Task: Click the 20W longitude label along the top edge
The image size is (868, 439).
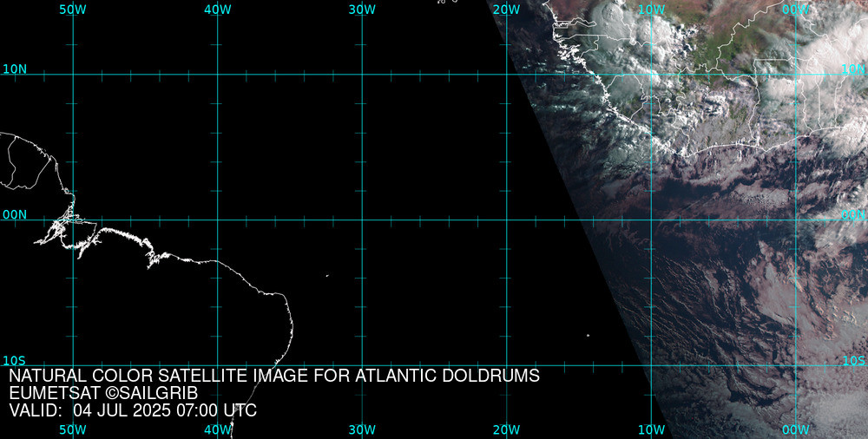Action: click(507, 10)
